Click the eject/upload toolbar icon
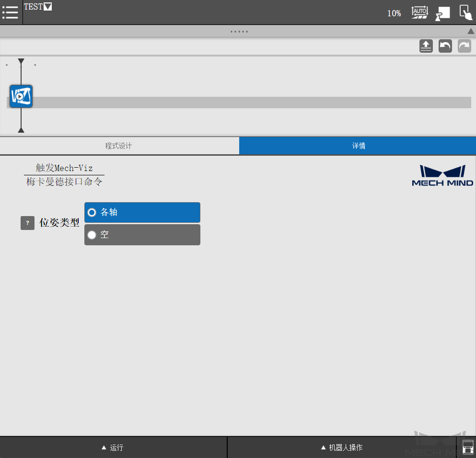Viewport: 476px width, 458px height. (x=426, y=46)
